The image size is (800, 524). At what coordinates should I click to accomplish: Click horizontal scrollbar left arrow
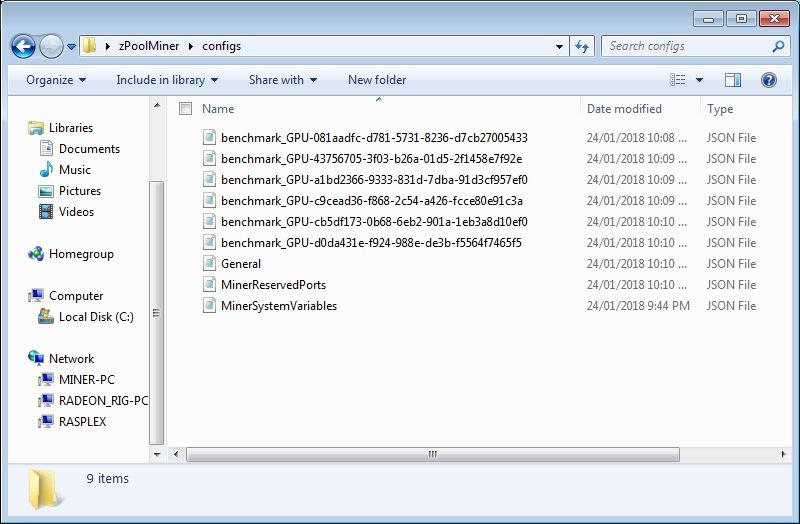176,454
